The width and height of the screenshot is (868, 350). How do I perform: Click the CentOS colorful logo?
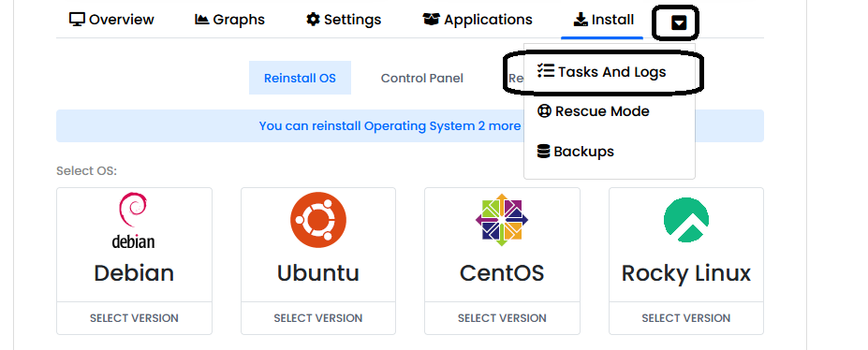pyautogui.click(x=502, y=220)
